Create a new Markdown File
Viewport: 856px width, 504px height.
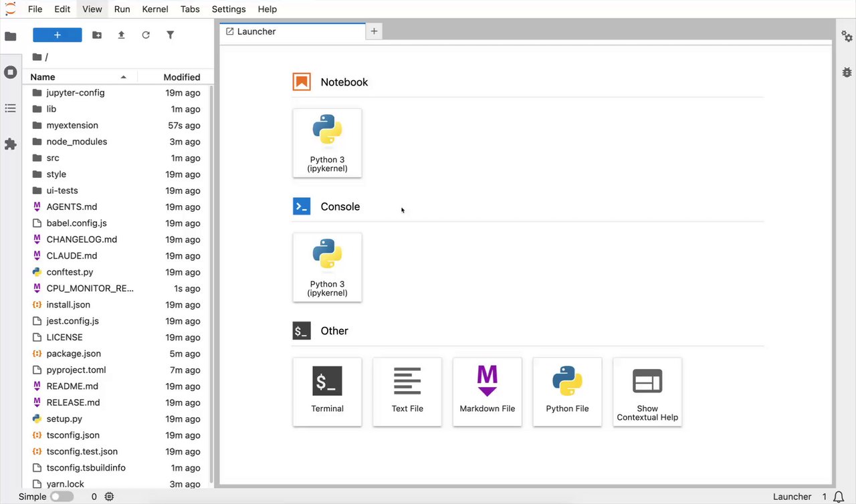(x=488, y=392)
